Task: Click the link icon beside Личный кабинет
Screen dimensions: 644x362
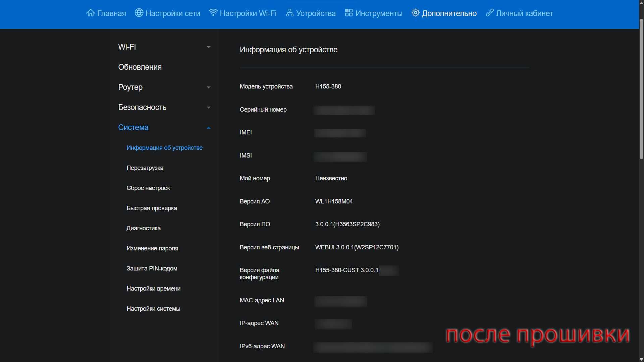Action: [490, 13]
